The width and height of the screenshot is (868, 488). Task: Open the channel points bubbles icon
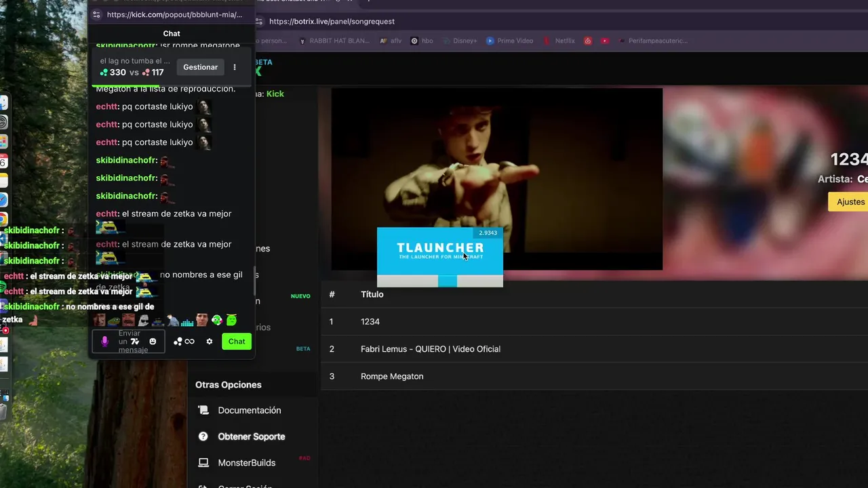point(178,342)
